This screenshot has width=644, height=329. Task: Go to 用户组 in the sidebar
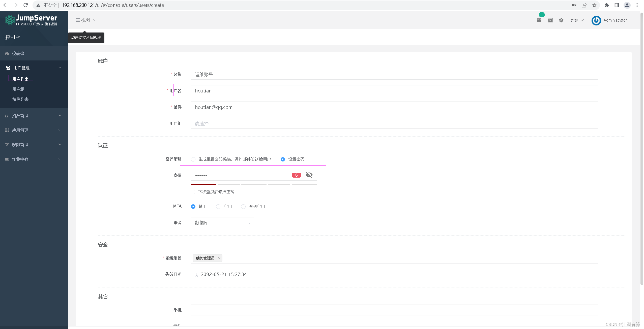tap(18, 89)
